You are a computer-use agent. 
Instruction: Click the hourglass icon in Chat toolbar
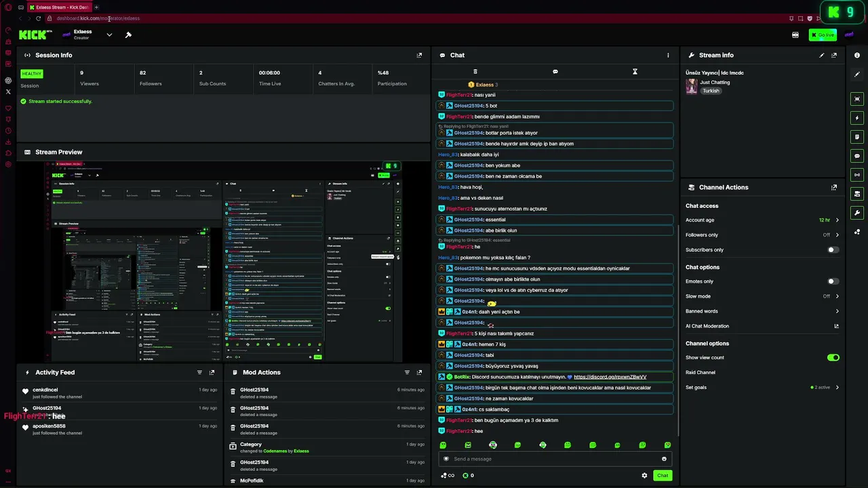635,71
